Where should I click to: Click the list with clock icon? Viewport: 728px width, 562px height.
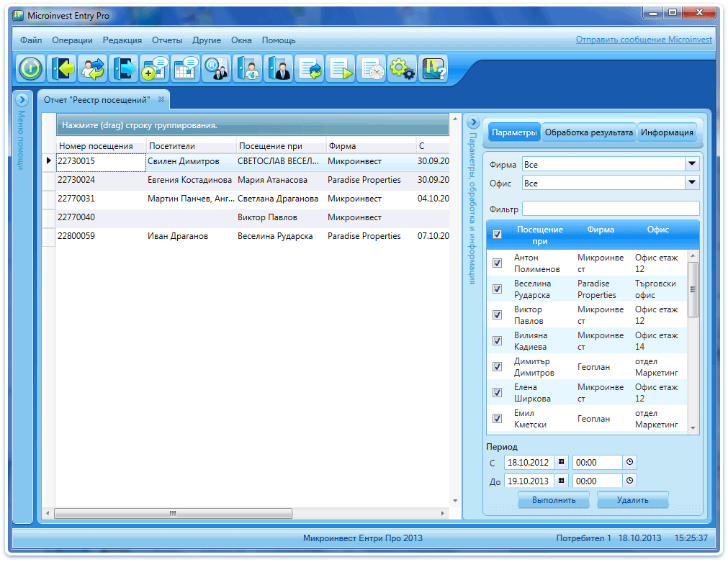point(372,68)
